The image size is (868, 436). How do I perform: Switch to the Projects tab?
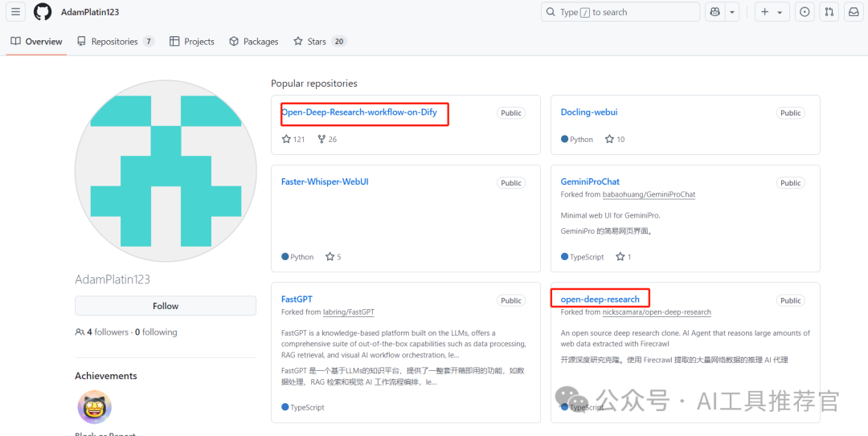(x=192, y=42)
